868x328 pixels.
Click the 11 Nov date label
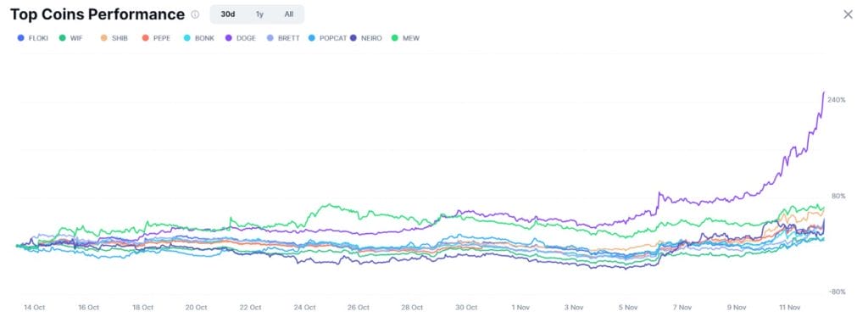790,307
